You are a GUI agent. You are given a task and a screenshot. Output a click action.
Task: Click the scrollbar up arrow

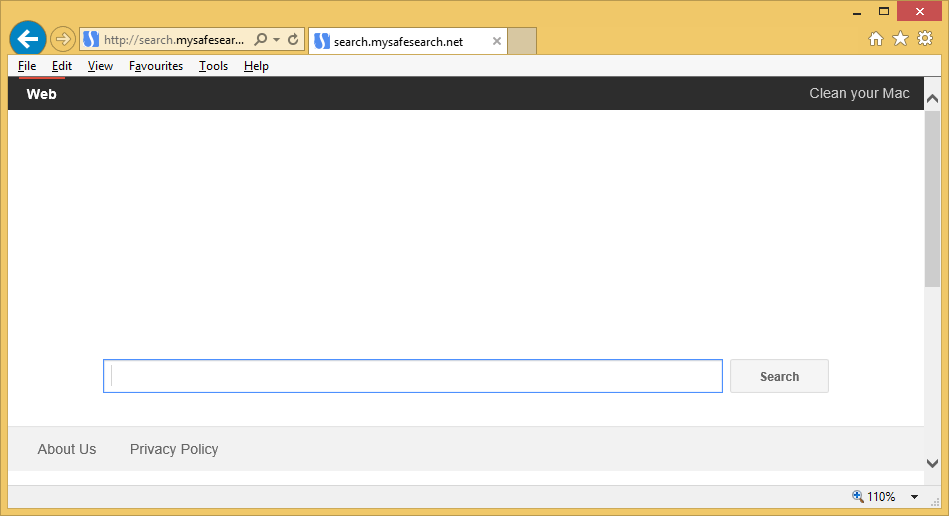tap(932, 98)
